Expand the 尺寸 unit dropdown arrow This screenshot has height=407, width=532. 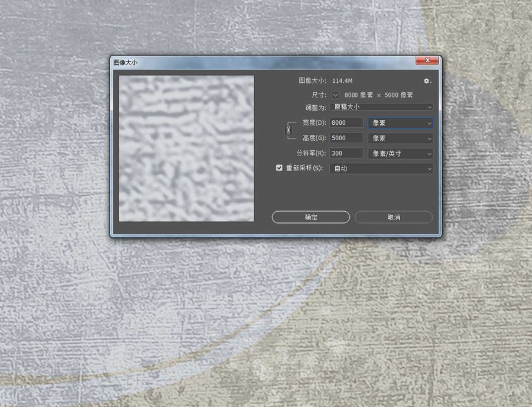point(335,95)
